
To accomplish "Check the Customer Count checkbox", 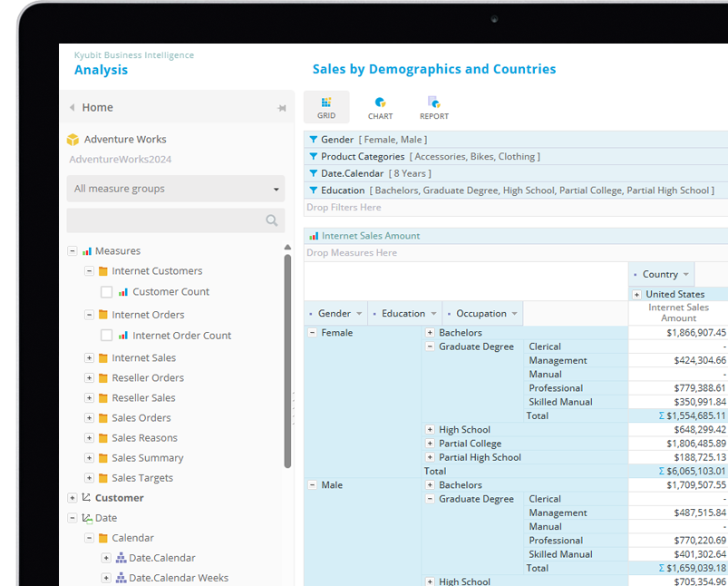I will pos(105,290).
